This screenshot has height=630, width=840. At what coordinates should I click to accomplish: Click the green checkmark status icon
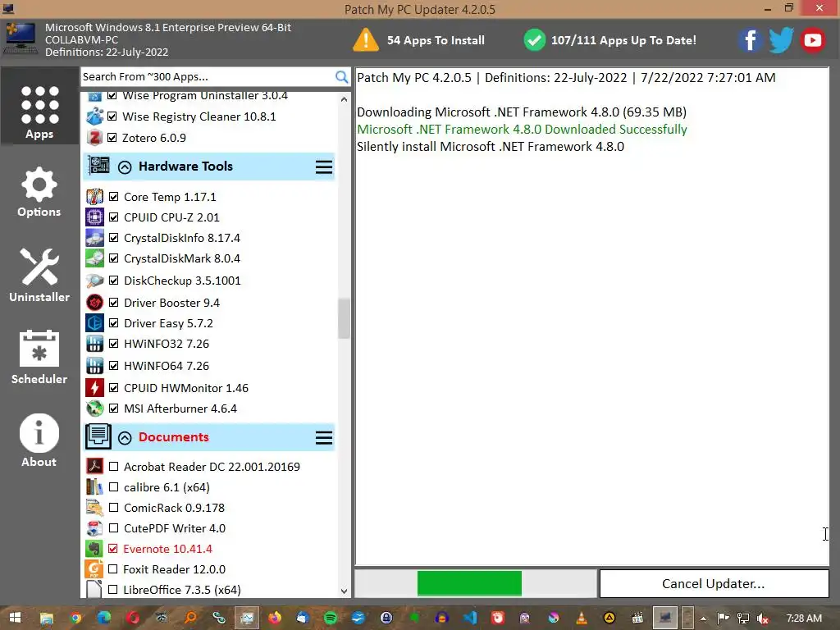(x=534, y=40)
